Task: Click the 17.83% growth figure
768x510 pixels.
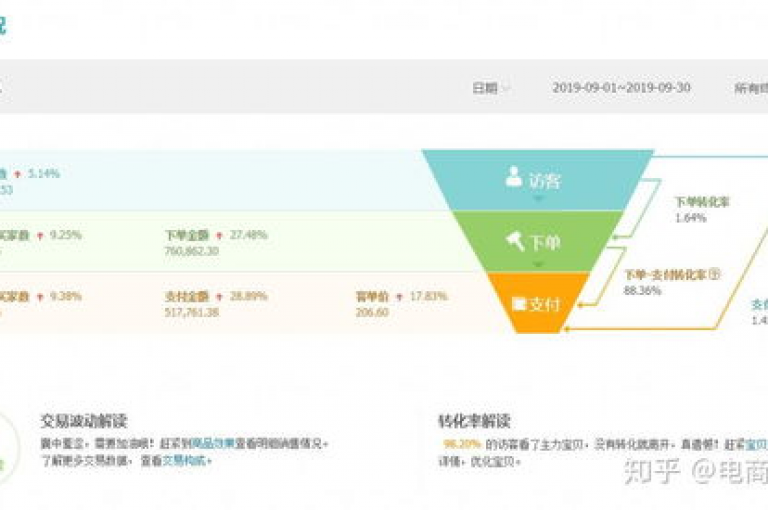Action: click(x=429, y=296)
